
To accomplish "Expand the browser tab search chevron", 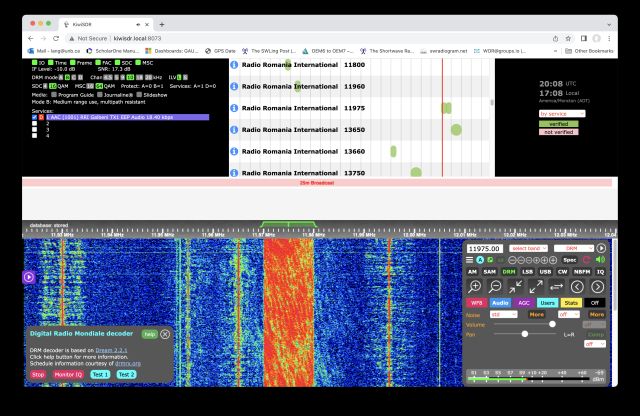I will tap(609, 24).
